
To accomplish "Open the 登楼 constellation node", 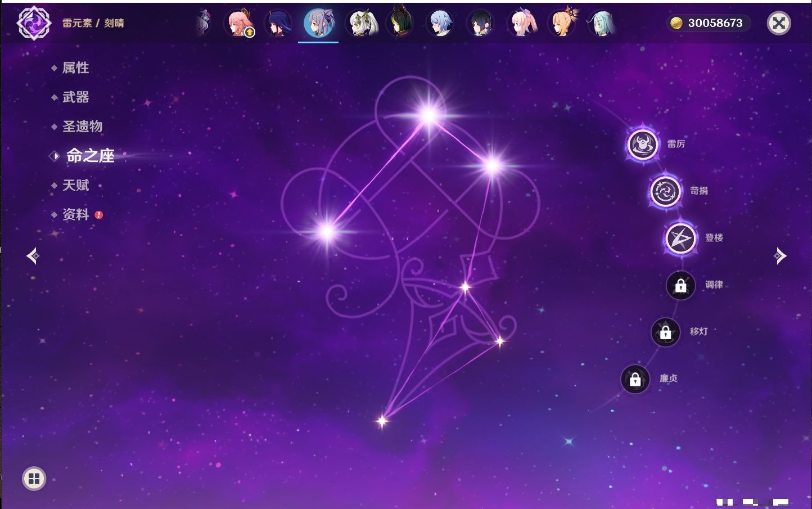I will (680, 238).
